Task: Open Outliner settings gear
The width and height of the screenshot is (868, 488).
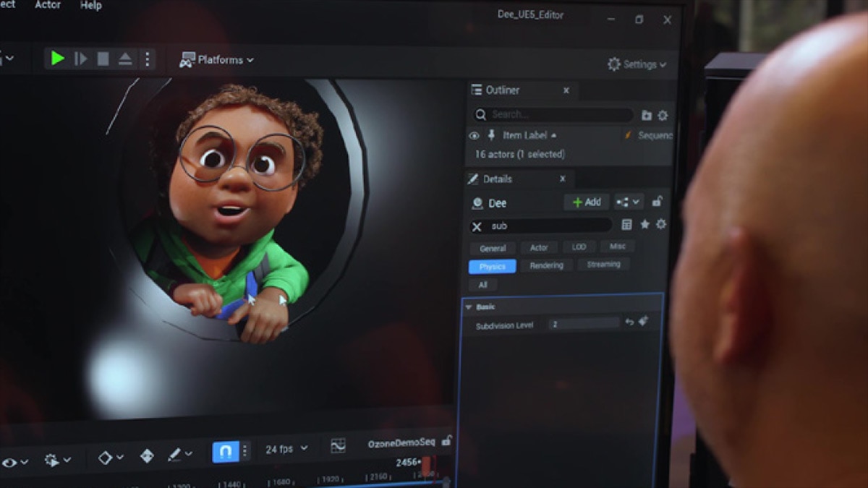Action: (x=663, y=115)
